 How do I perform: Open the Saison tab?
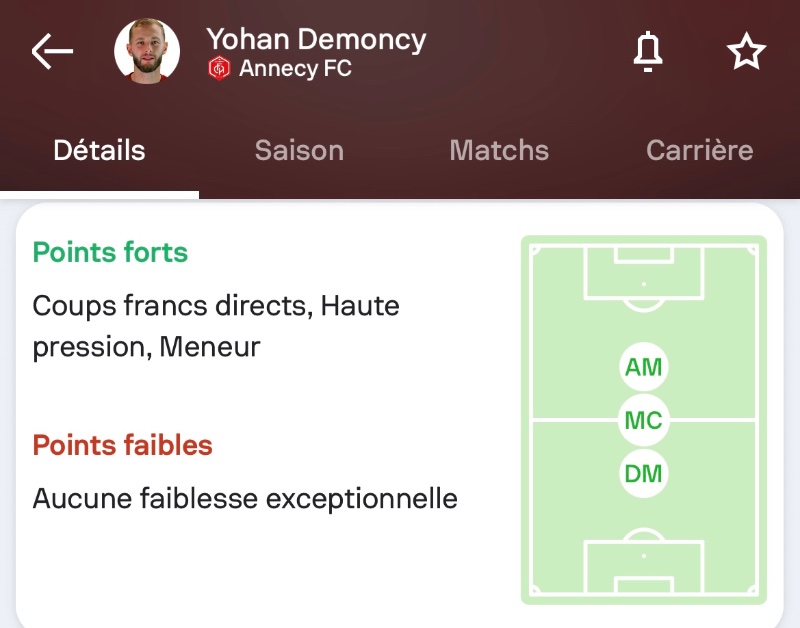pyautogui.click(x=299, y=151)
